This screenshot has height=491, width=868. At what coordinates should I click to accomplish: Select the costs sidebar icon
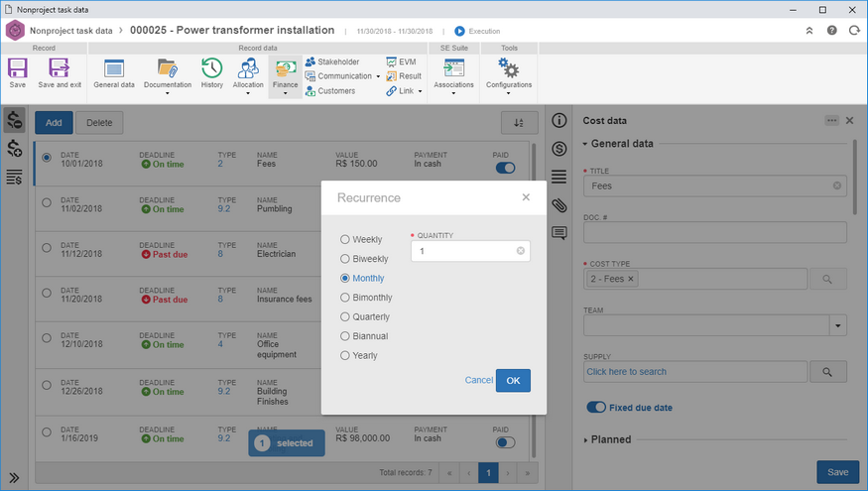[15, 120]
